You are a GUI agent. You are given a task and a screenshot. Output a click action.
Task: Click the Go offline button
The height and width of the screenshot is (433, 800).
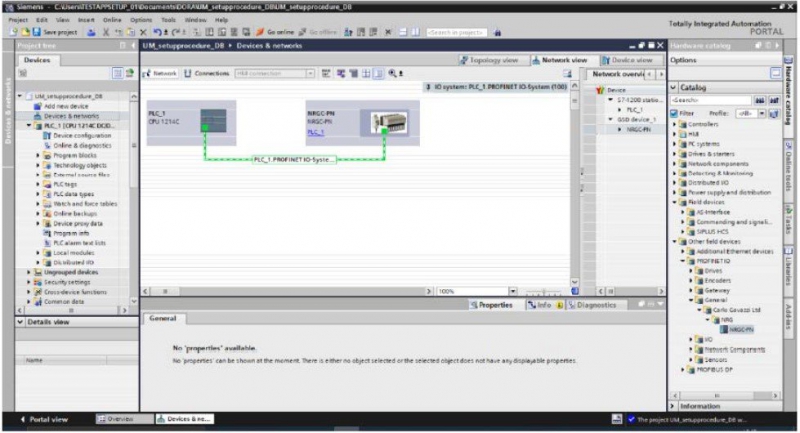(x=318, y=32)
